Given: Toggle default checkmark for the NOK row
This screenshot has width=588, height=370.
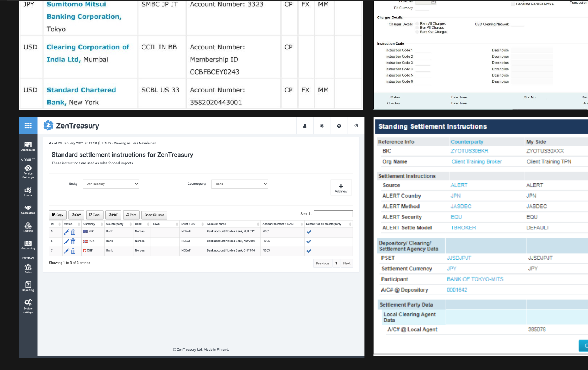Looking at the screenshot, I should 309,241.
